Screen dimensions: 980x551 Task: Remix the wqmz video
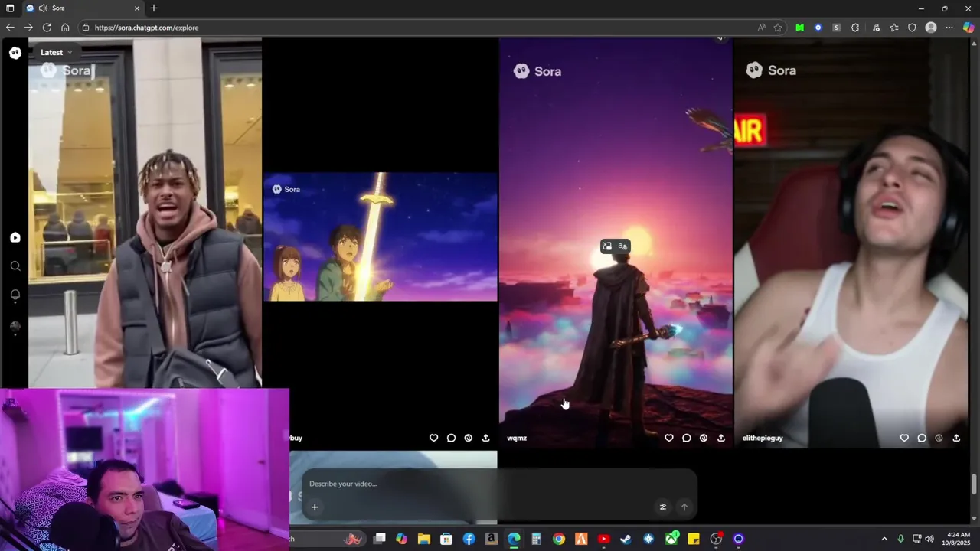(704, 438)
